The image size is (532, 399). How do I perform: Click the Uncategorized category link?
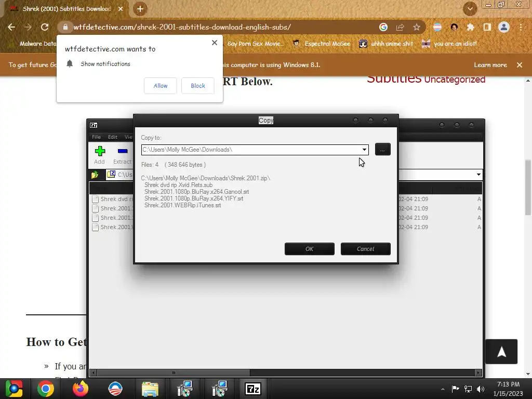pyautogui.click(x=455, y=79)
